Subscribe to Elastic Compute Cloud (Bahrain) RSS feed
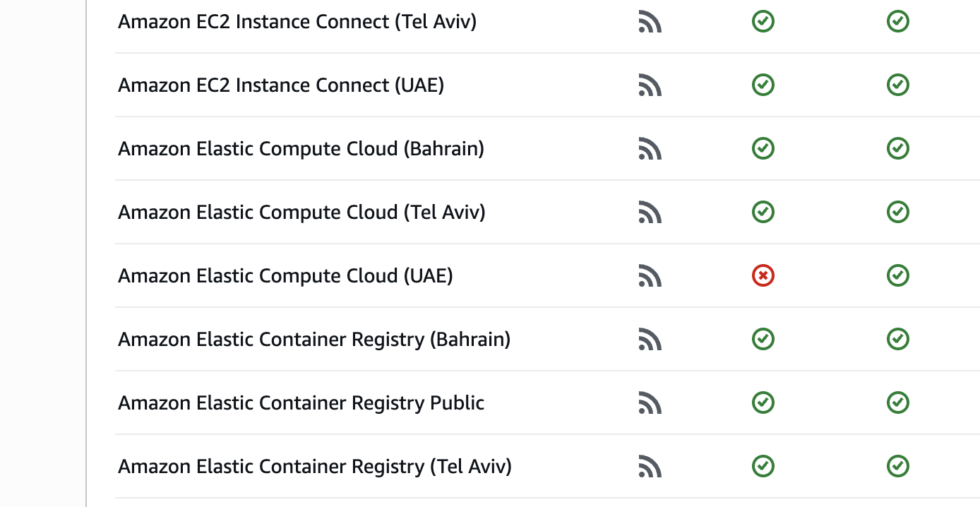 (650, 149)
